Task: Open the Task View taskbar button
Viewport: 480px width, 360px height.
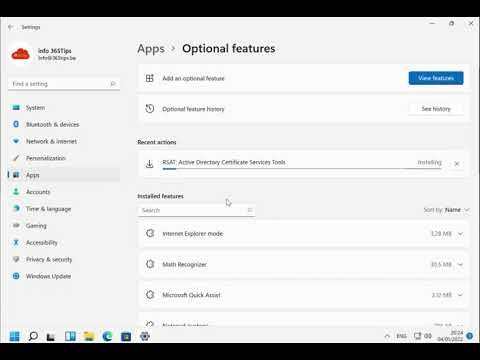Action: pyautogui.click(x=51, y=336)
